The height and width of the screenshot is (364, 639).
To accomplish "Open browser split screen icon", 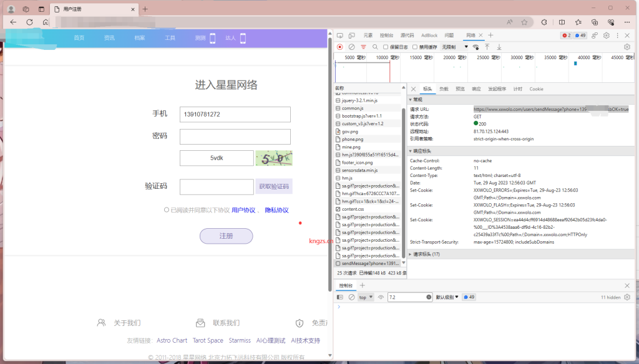I will (x=562, y=22).
